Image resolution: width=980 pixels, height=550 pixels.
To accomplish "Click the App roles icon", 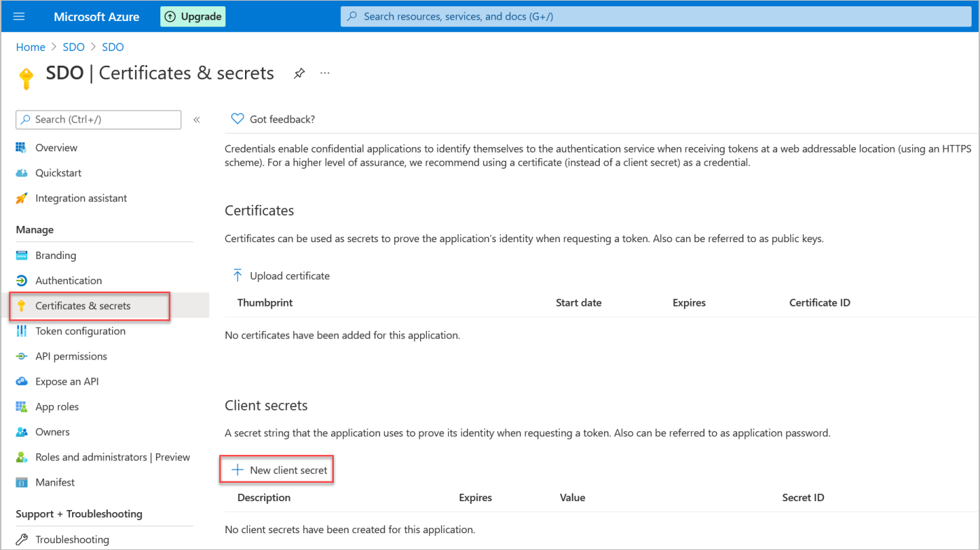I will [x=22, y=407].
